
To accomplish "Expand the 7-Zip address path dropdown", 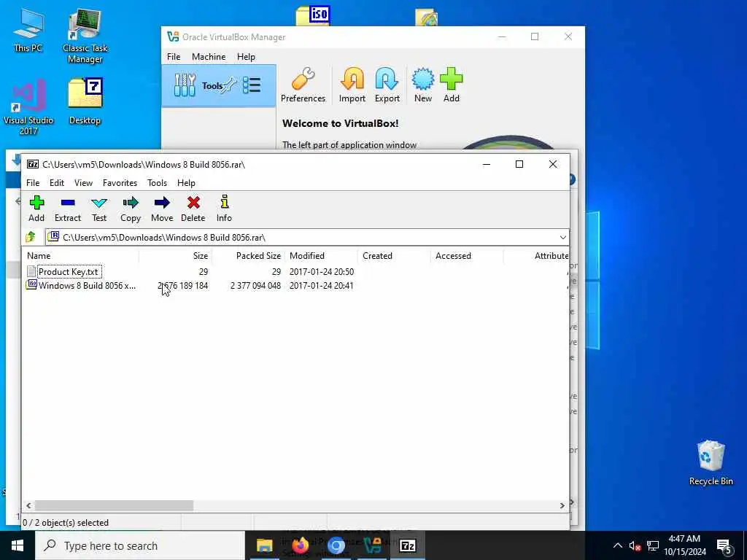I will click(562, 237).
